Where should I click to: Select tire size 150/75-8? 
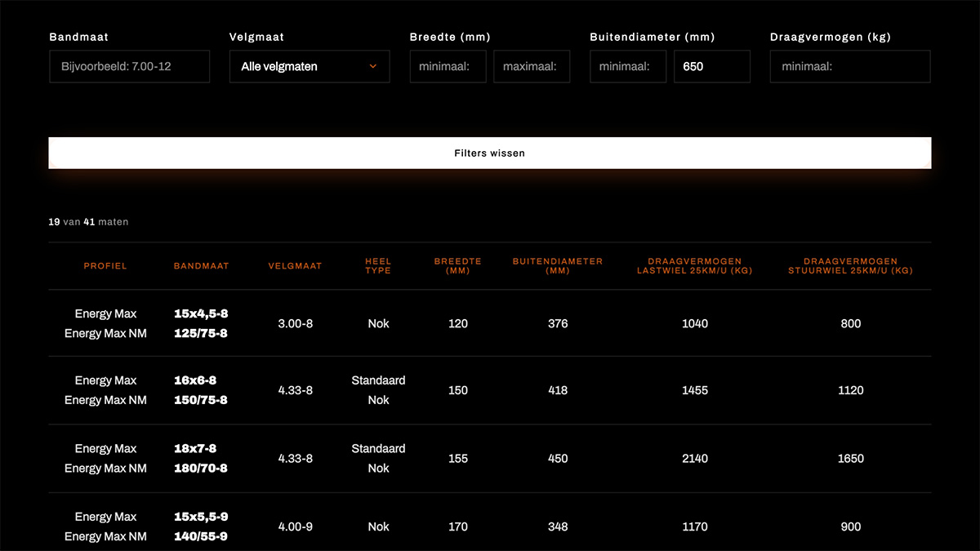(201, 400)
